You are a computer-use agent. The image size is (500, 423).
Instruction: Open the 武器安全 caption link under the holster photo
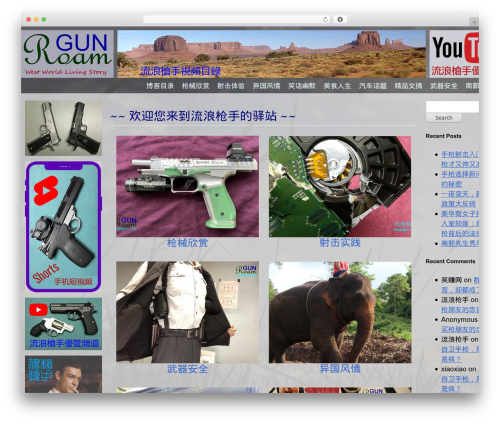point(187,369)
